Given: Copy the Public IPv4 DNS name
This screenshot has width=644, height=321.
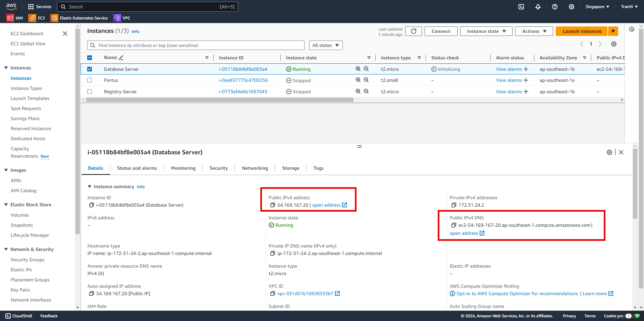Looking at the screenshot, I should pyautogui.click(x=454, y=225).
